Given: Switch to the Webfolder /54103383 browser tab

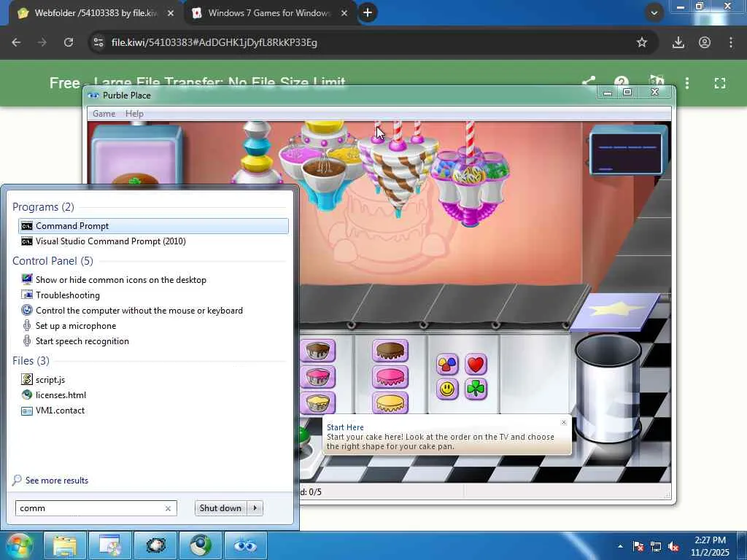Looking at the screenshot, I should [96, 13].
